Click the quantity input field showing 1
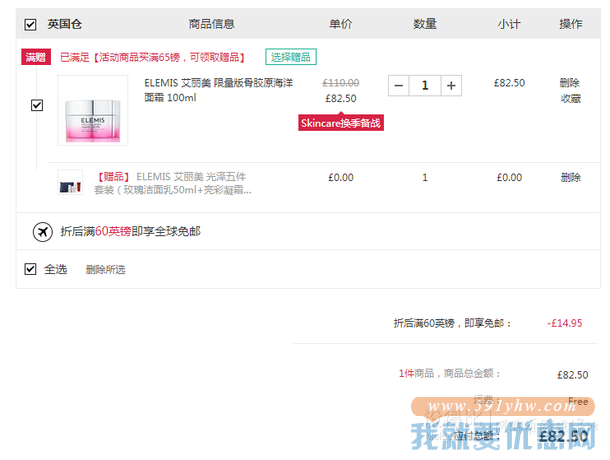The width and height of the screenshot is (610, 460). click(425, 85)
